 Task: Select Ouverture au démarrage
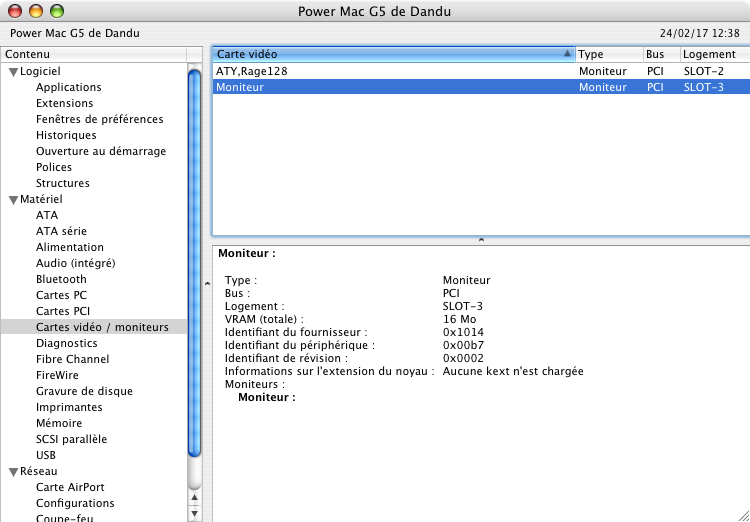pos(101,151)
